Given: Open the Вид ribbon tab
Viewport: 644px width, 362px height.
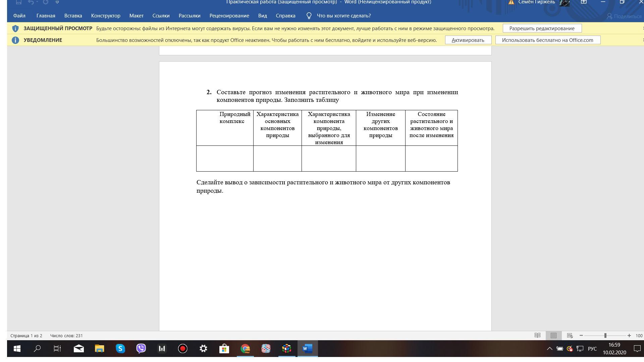Looking at the screenshot, I should pyautogui.click(x=263, y=16).
